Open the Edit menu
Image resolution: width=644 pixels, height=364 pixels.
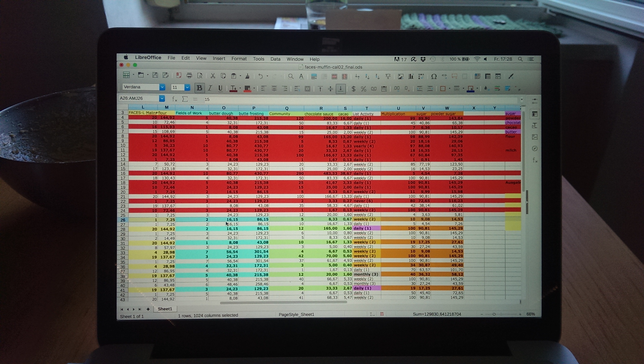point(185,58)
